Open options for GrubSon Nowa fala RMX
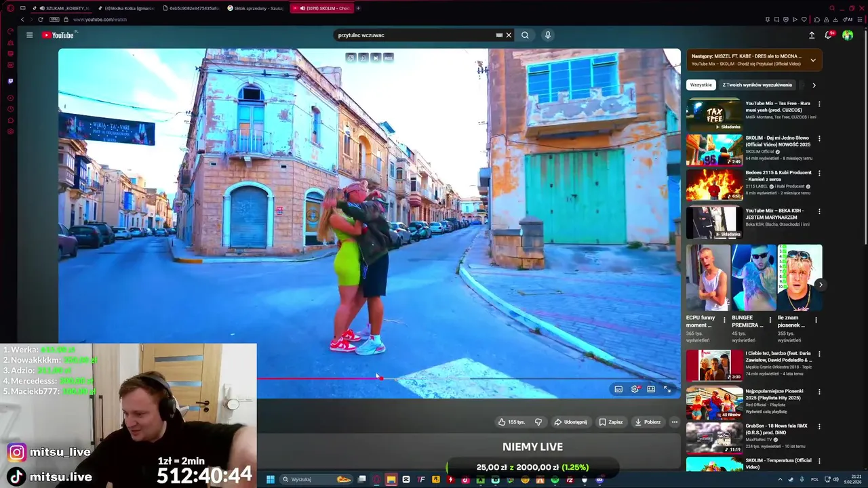The image size is (868, 488). click(819, 426)
